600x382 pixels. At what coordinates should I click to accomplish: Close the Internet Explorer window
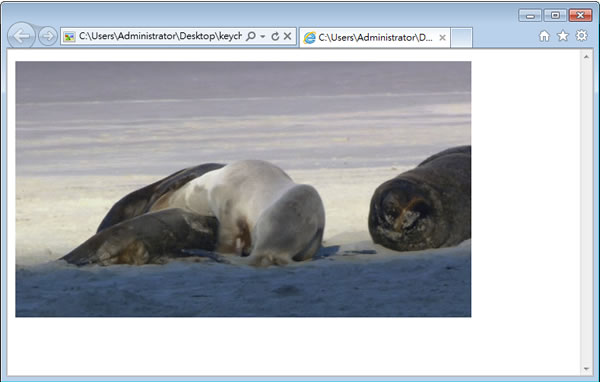tap(580, 15)
